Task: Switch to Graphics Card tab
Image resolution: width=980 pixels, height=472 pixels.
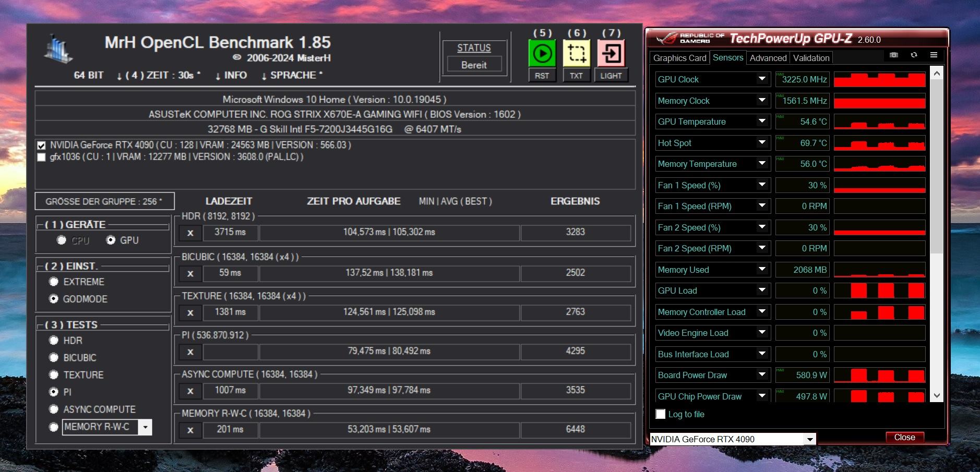Action: (x=679, y=58)
